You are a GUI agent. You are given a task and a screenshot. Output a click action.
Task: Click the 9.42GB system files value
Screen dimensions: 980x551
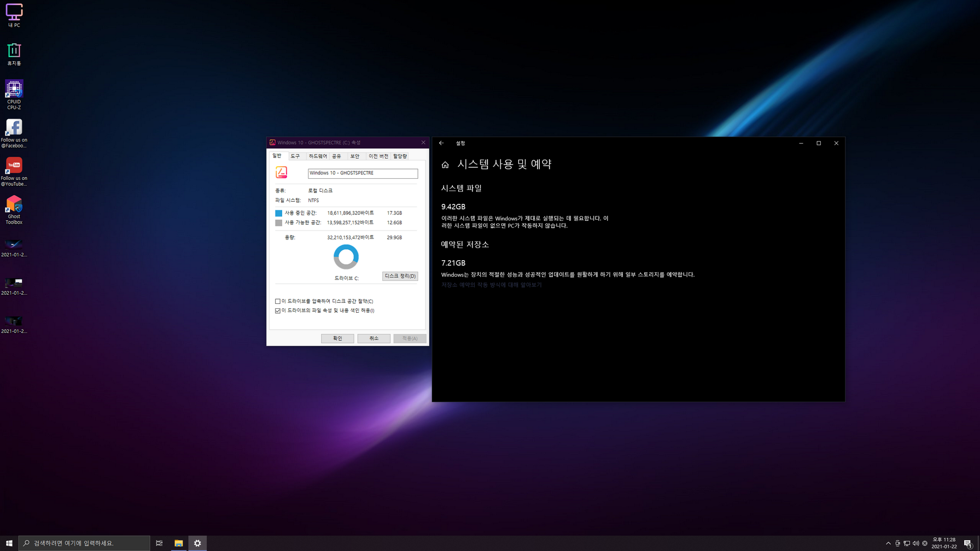point(453,207)
